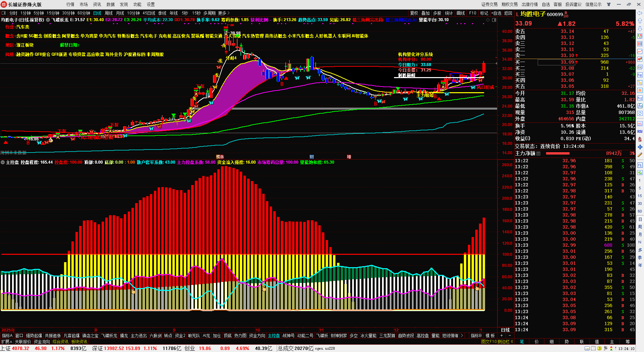Click the plus zoom button under 日线
The height and width of the screenshot is (352, 644).
pyautogui.click(x=502, y=336)
